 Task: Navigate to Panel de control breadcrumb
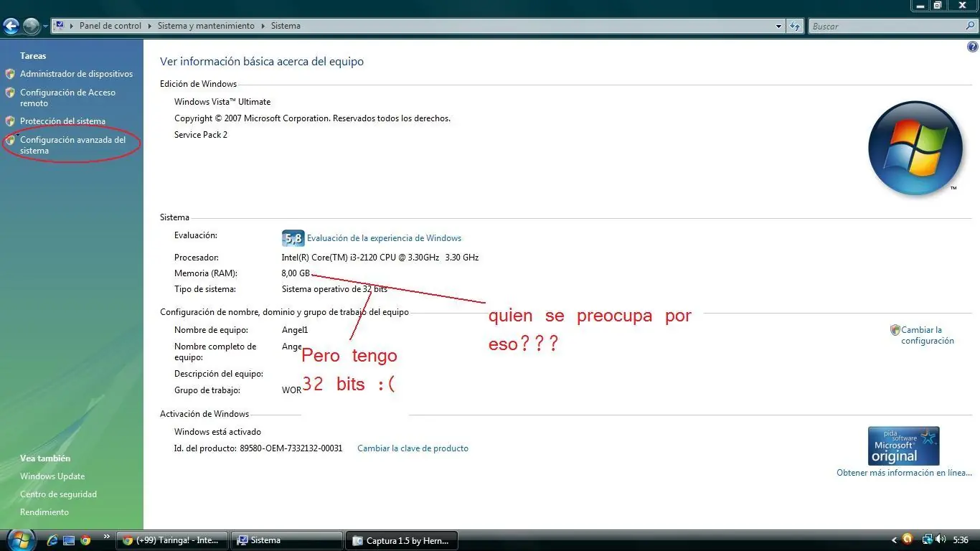[110, 25]
